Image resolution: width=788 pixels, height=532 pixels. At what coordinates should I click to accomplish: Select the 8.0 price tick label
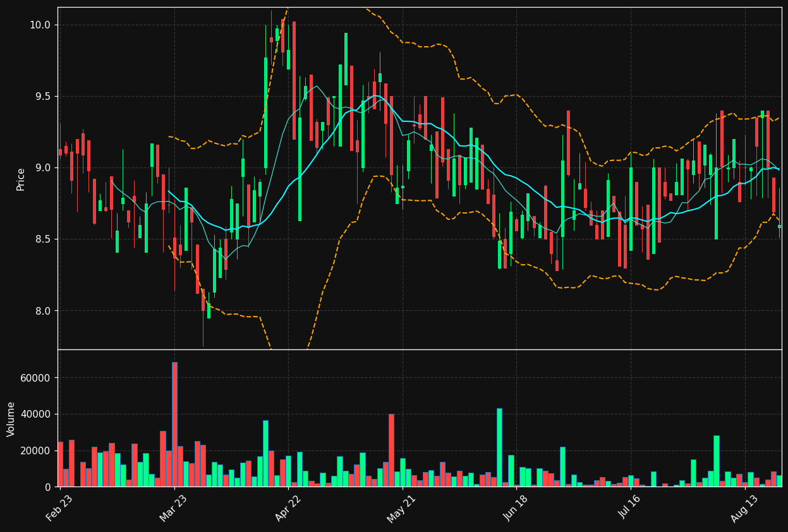point(42,311)
